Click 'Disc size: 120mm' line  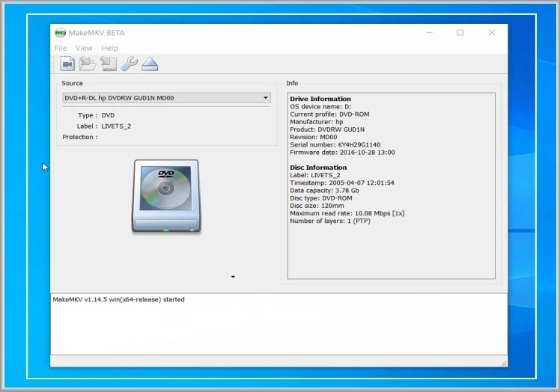tap(317, 206)
